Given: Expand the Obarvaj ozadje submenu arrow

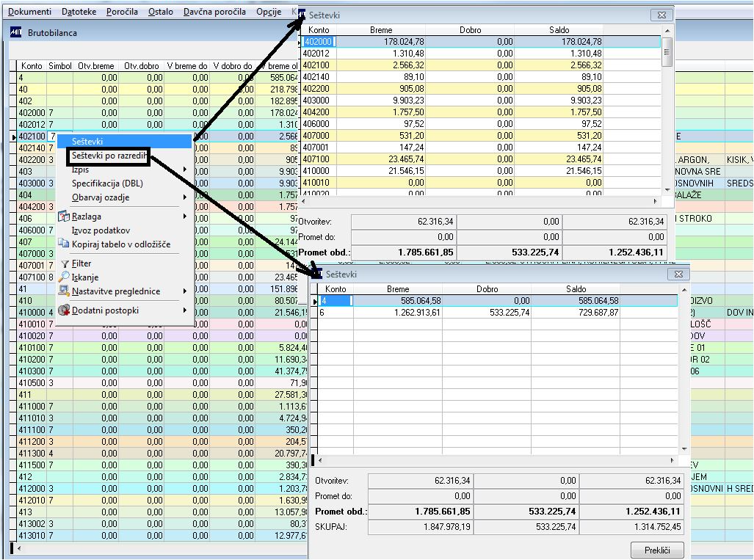Looking at the screenshot, I should 184,197.
